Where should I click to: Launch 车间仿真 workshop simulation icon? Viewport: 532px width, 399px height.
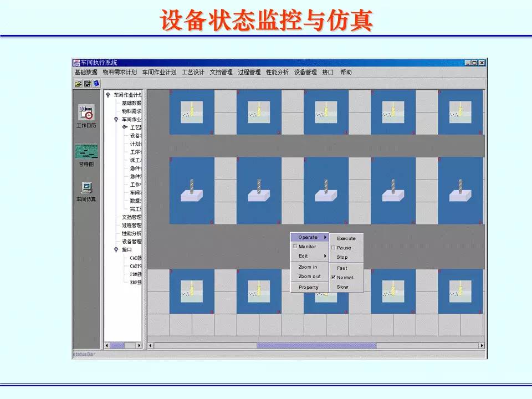click(86, 187)
